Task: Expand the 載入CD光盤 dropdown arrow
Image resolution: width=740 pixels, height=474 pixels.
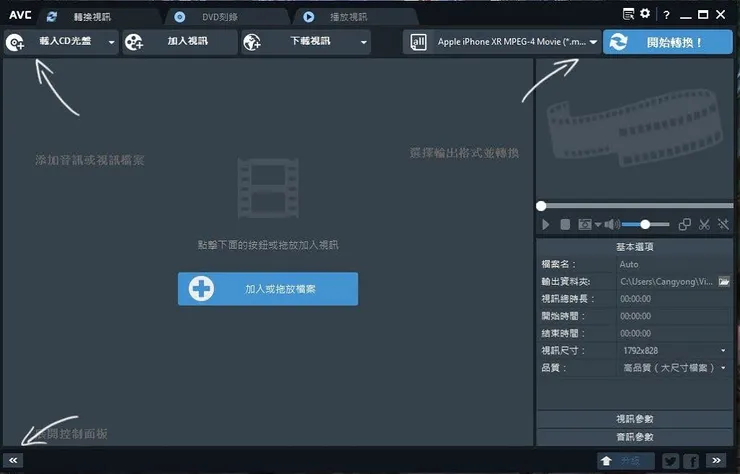Action: pos(111,42)
